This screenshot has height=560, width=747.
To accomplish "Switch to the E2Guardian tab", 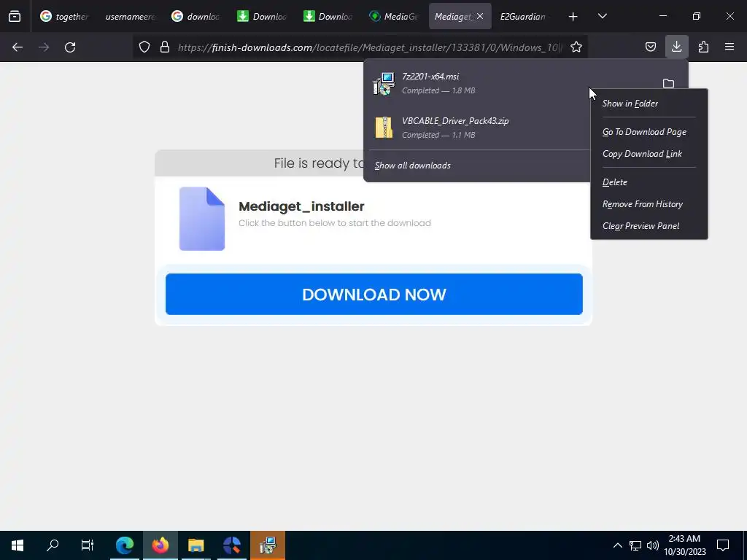I will (x=524, y=17).
